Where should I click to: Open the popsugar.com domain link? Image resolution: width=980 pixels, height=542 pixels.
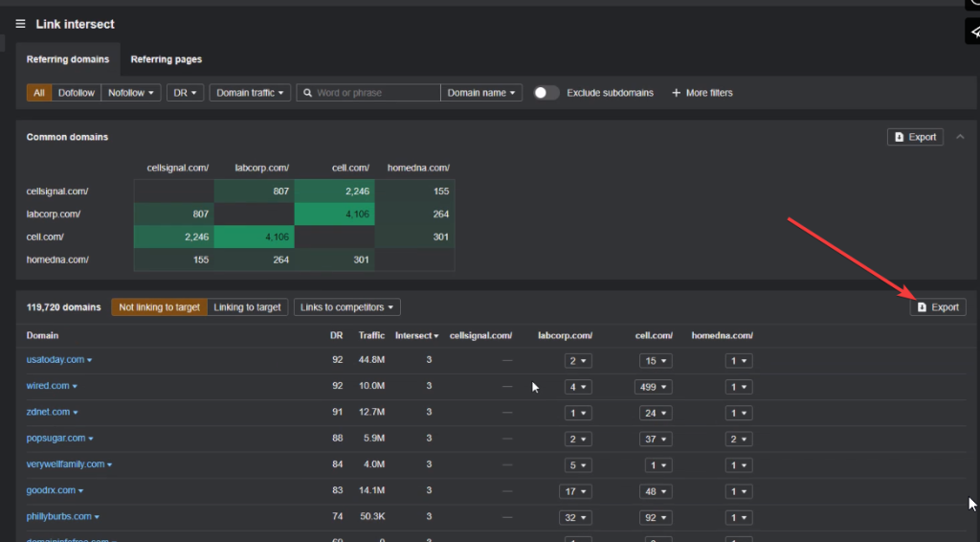click(56, 439)
